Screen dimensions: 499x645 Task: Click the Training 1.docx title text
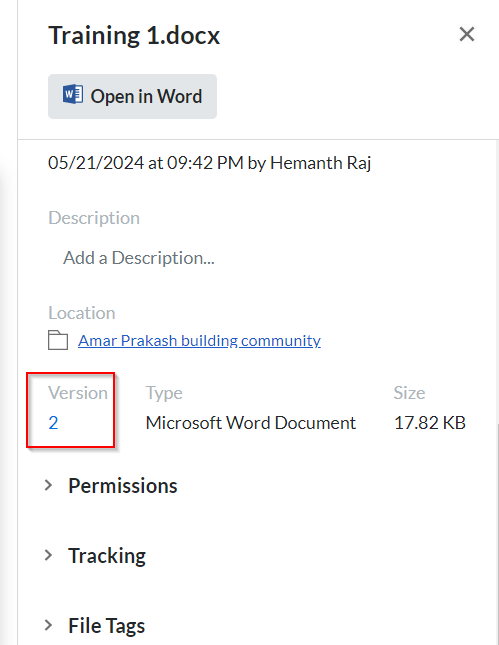134,35
